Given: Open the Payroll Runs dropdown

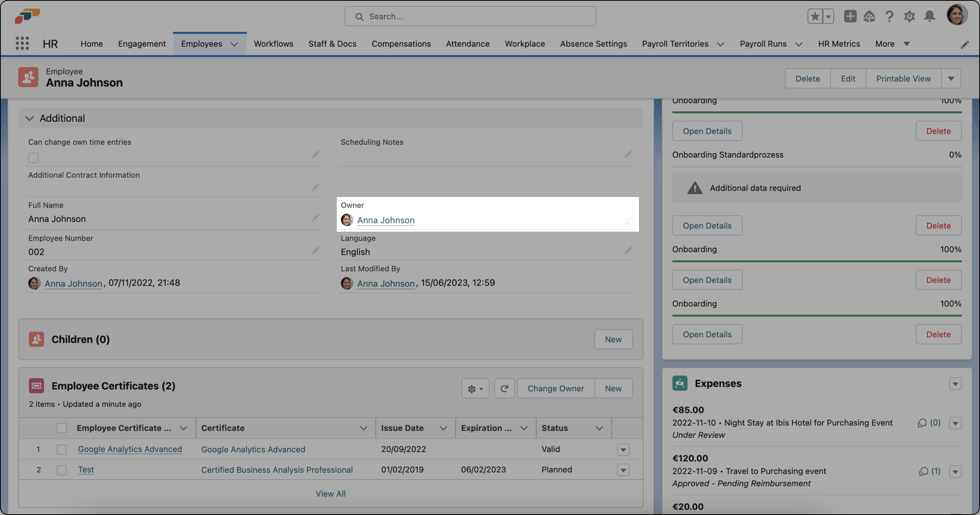Looking at the screenshot, I should (799, 44).
